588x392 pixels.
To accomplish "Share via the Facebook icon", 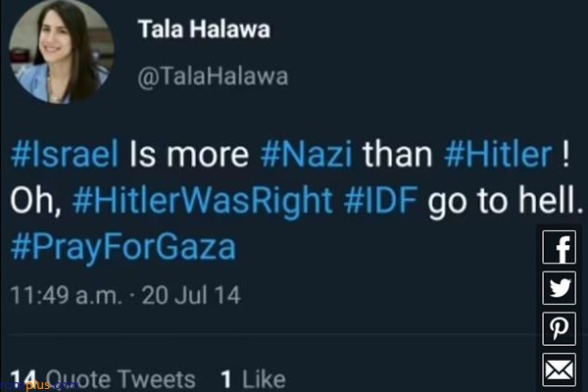I will coord(559,247).
